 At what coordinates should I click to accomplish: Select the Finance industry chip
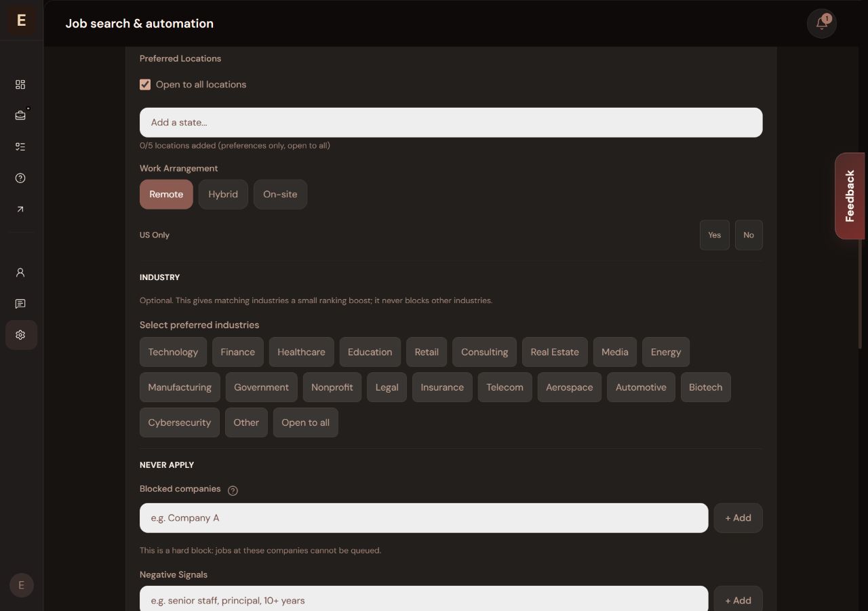point(238,352)
